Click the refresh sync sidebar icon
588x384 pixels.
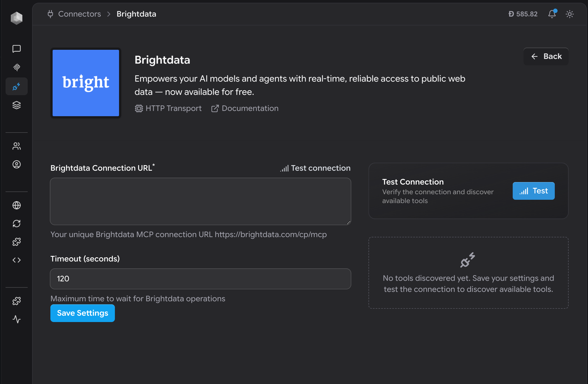pos(17,224)
